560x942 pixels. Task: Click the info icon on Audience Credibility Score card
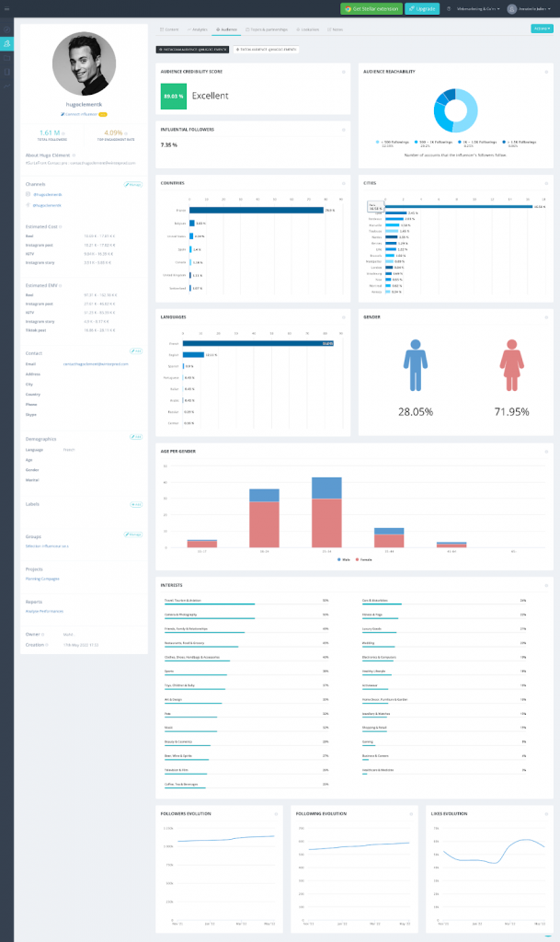point(343,71)
